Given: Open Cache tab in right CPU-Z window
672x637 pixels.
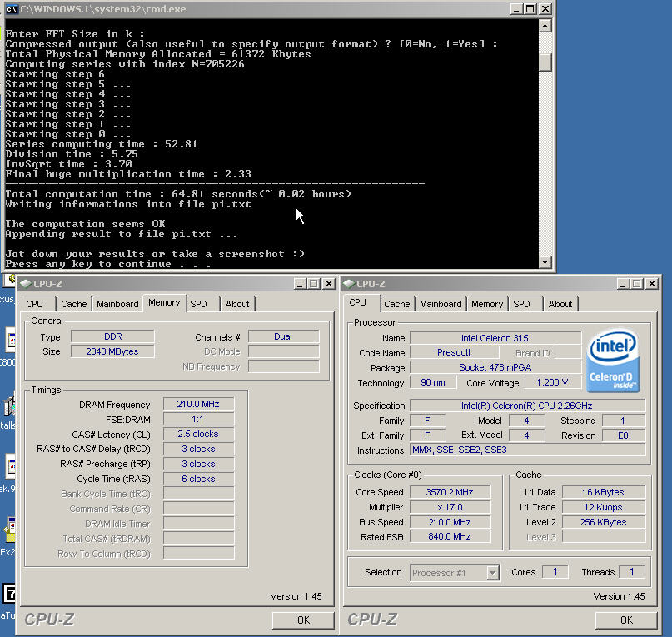Looking at the screenshot, I should 397,304.
